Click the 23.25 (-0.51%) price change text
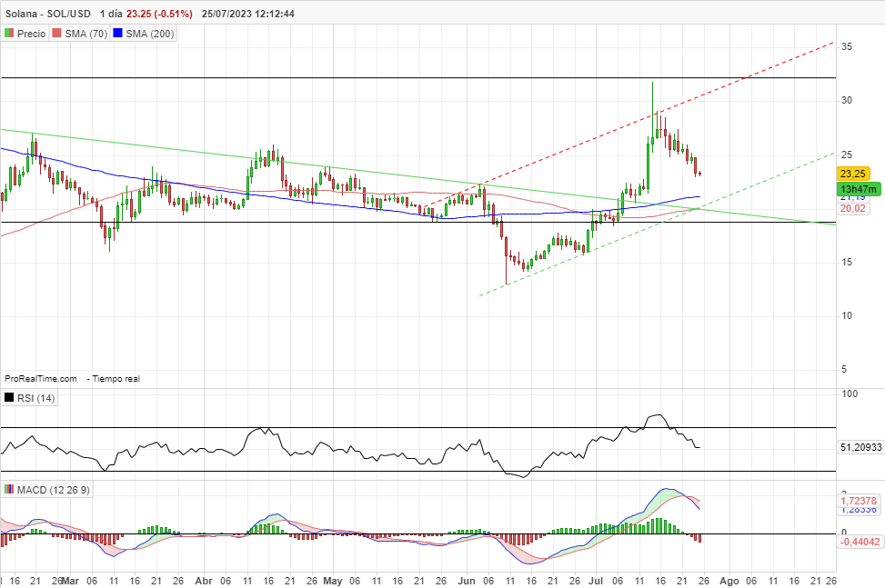The image size is (885, 588). point(159,14)
